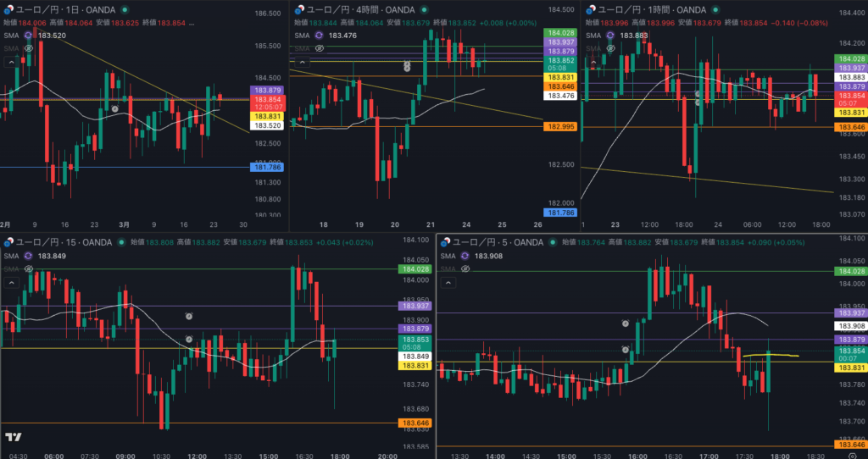Screen dimensions: 868x459
Task: Click the blue 181.786 price label in daily chart
Action: [266, 168]
